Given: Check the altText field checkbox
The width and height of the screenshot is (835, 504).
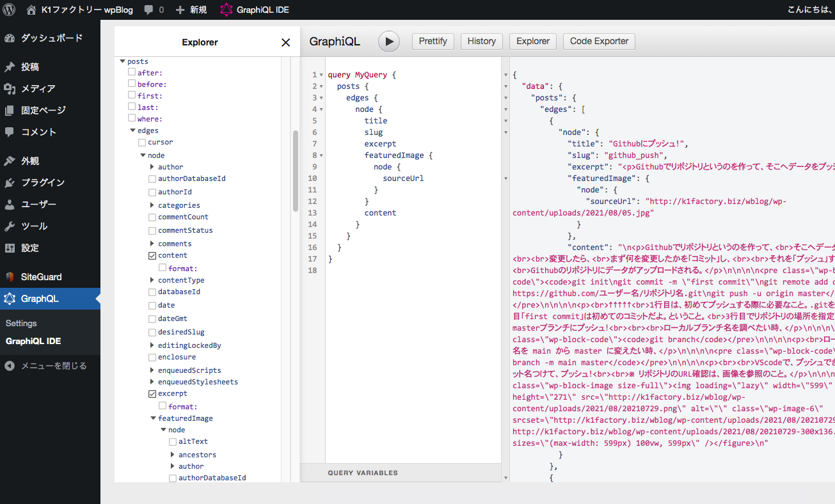Looking at the screenshot, I should tap(173, 441).
